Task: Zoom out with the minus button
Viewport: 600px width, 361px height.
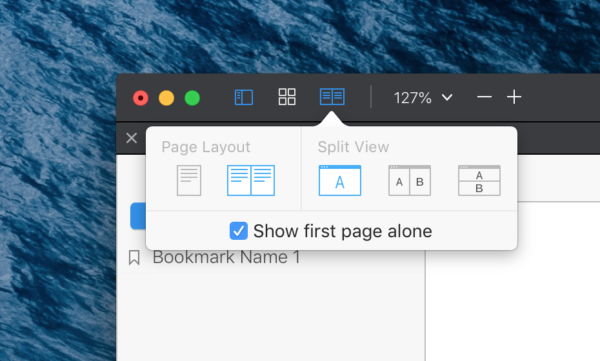Action: pos(484,97)
